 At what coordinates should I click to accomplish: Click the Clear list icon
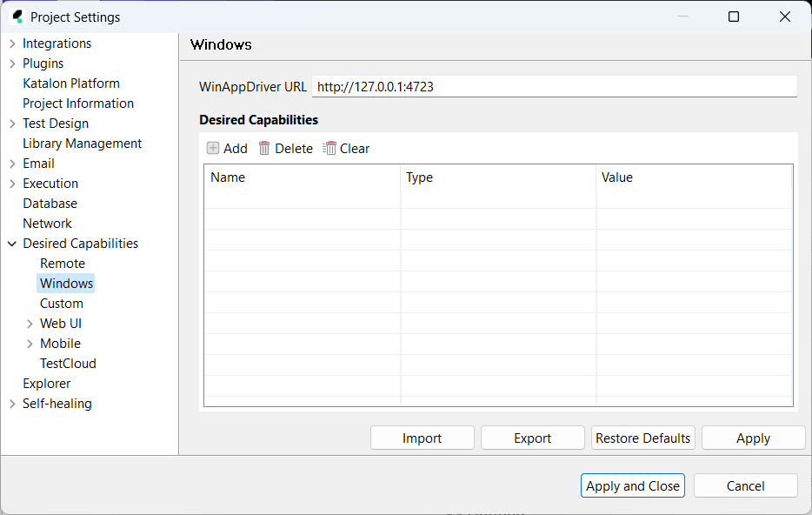[329, 149]
